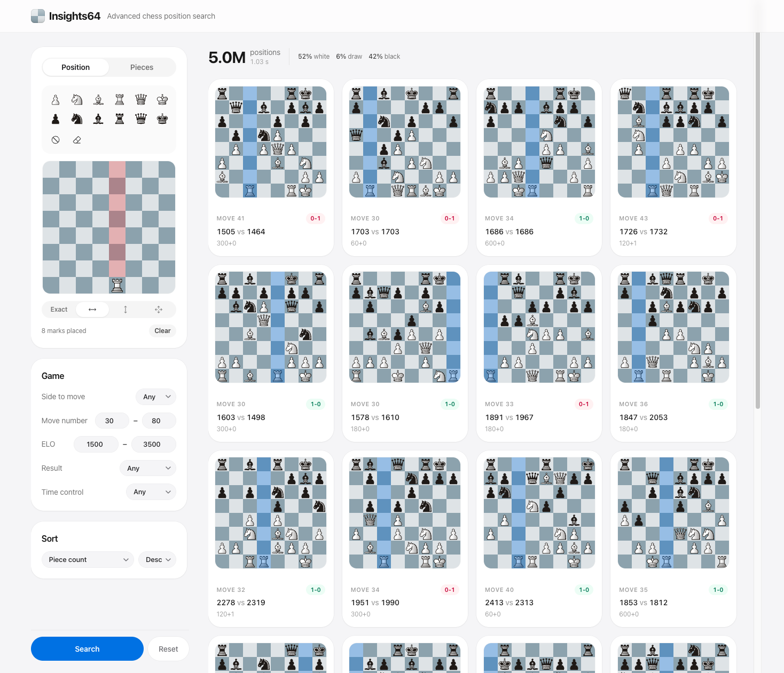Image resolution: width=784 pixels, height=673 pixels.
Task: Open the 1847 vs 2053 game board
Action: point(673,327)
